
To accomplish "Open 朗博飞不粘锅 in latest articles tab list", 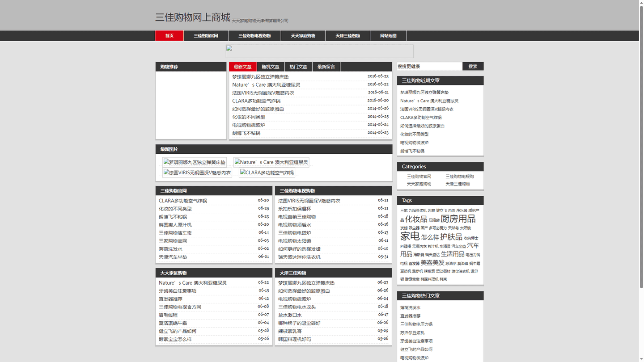I will [246, 133].
